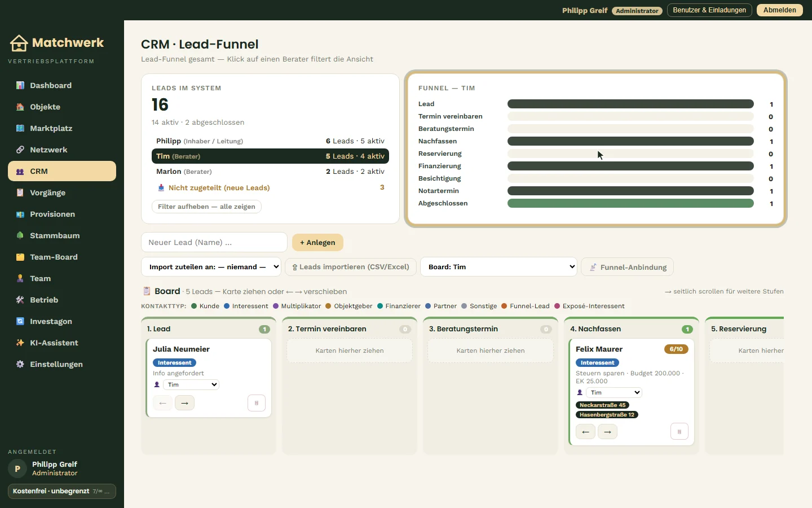This screenshot has width=812, height=508.
Task: Open the CRM menu item
Action: [62, 171]
